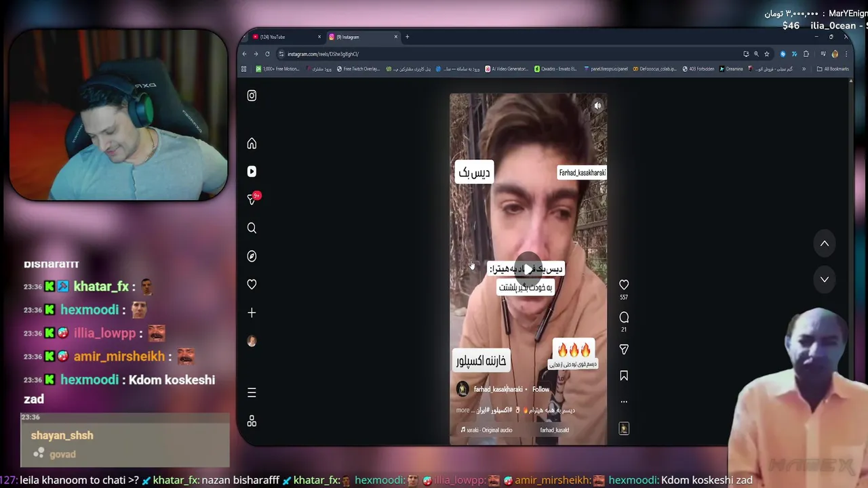Image resolution: width=868 pixels, height=488 pixels.
Task: Share the reel via paper plane icon
Action: click(624, 349)
